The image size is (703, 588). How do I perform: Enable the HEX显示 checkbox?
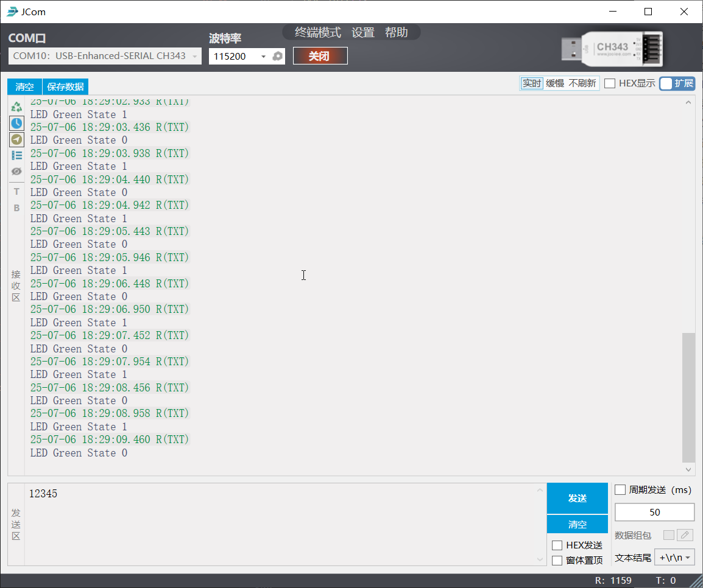tap(610, 83)
